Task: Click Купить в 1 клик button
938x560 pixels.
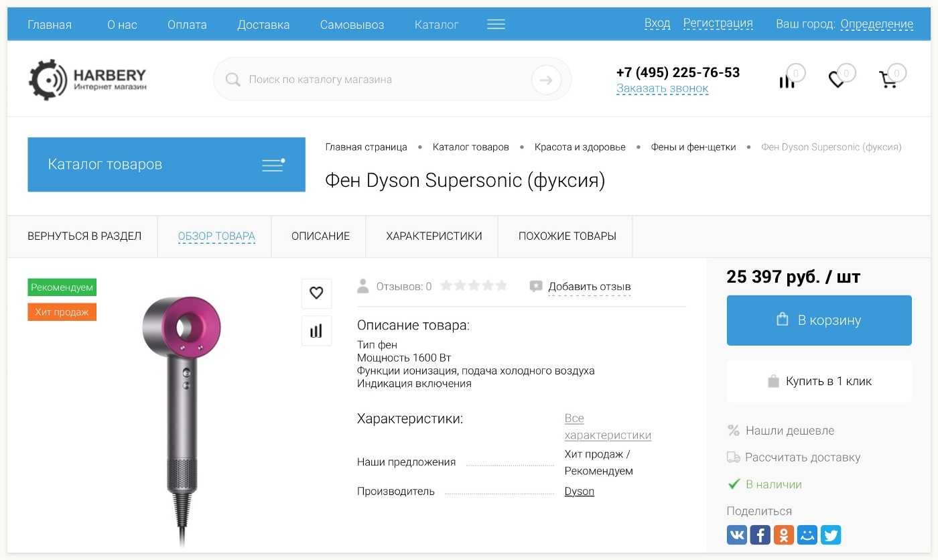Action: click(819, 381)
